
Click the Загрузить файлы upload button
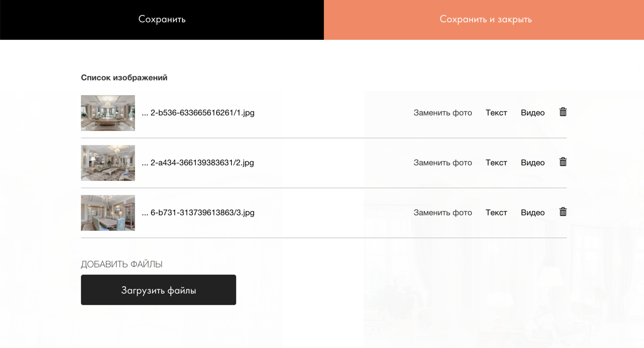158,290
